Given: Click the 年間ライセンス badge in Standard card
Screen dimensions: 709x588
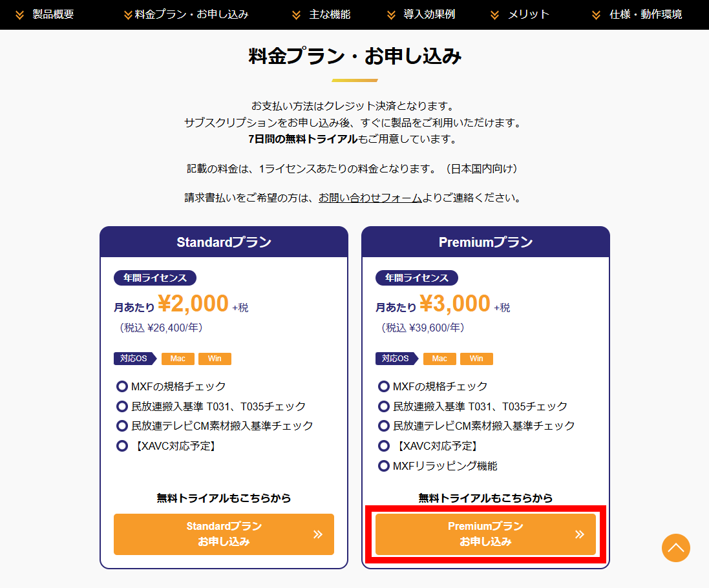Looking at the screenshot, I should pos(154,278).
